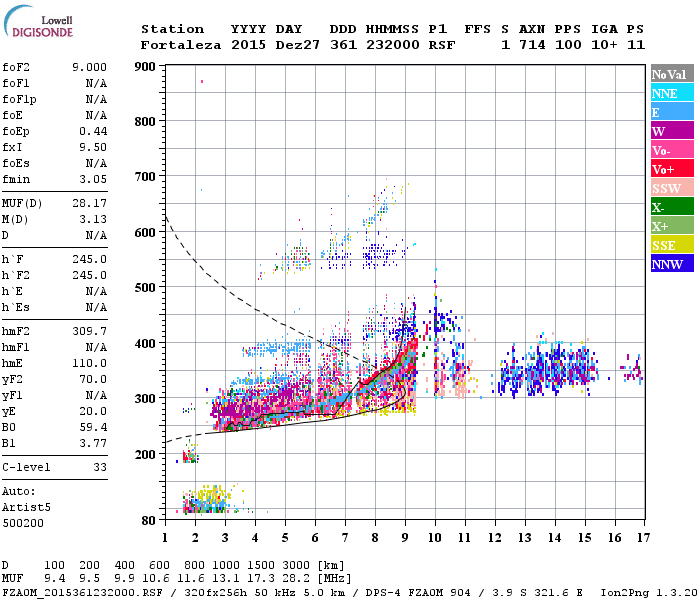
Task: Click the 232000 time value
Action: coord(392,45)
